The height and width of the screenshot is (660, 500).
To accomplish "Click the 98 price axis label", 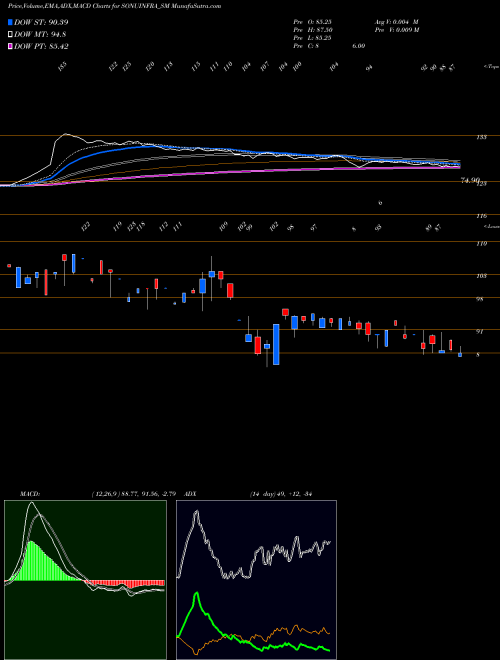I will [x=480, y=299].
